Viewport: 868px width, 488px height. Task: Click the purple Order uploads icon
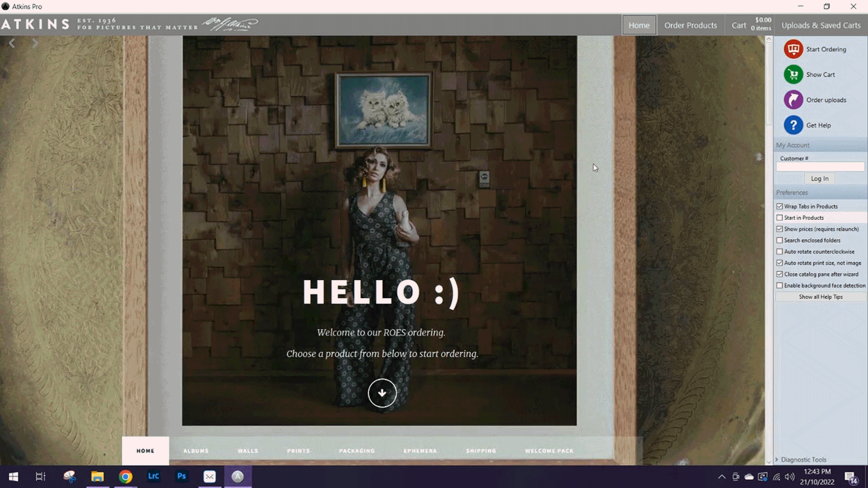tap(793, 100)
